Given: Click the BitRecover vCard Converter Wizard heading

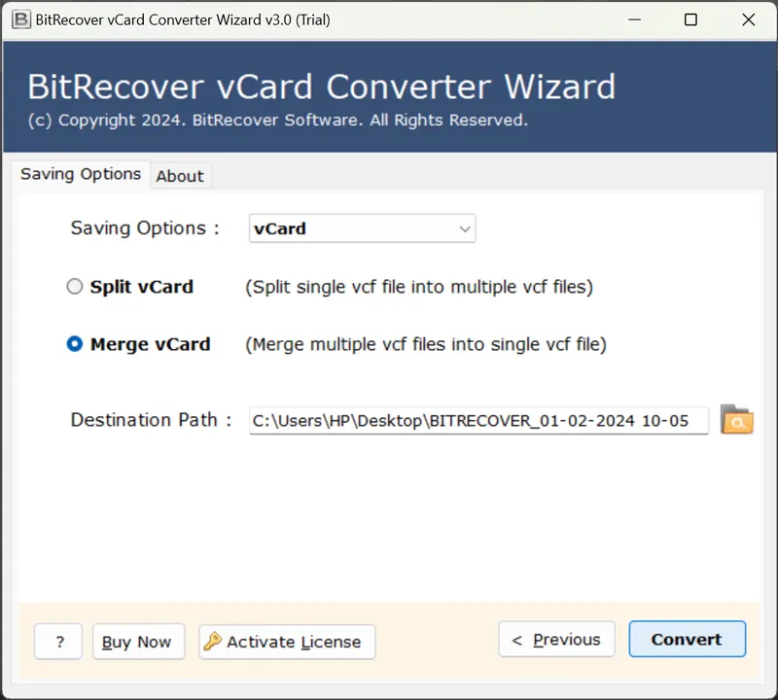Looking at the screenshot, I should coord(322,87).
